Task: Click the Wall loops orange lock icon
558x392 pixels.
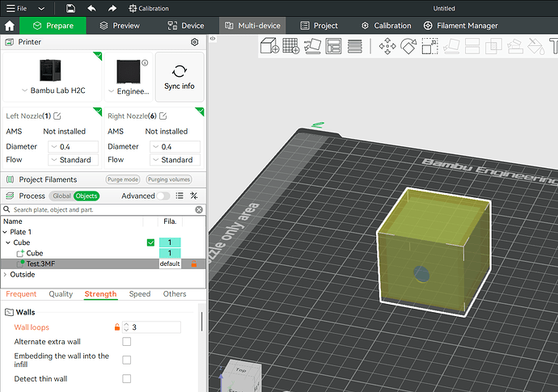Action: (x=117, y=327)
